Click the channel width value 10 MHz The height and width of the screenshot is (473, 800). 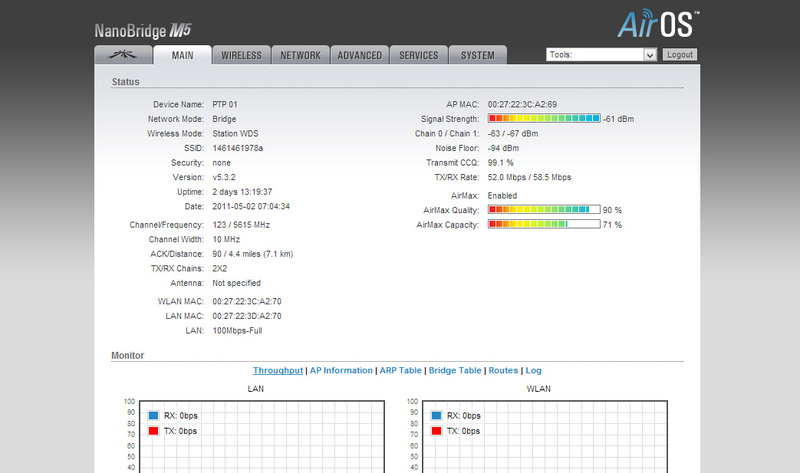point(226,239)
